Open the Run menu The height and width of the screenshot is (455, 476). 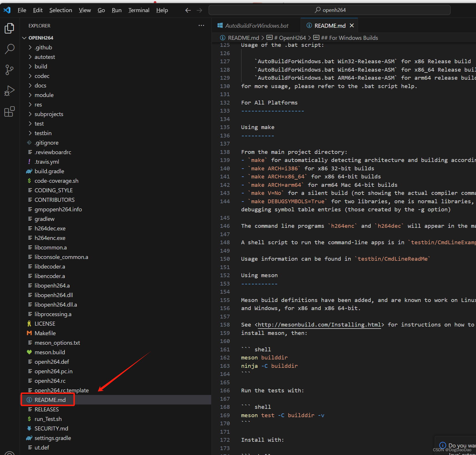pos(117,10)
